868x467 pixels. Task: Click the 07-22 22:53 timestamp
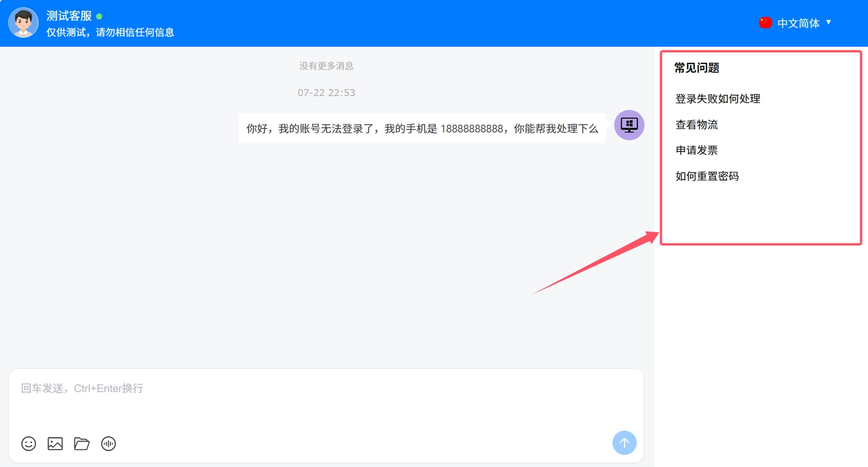[x=327, y=93]
